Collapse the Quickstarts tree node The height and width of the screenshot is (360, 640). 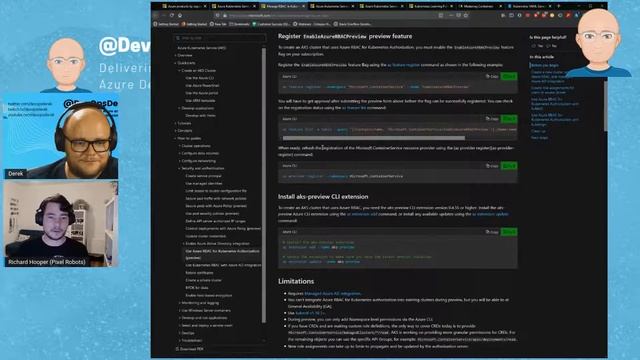(x=176, y=63)
